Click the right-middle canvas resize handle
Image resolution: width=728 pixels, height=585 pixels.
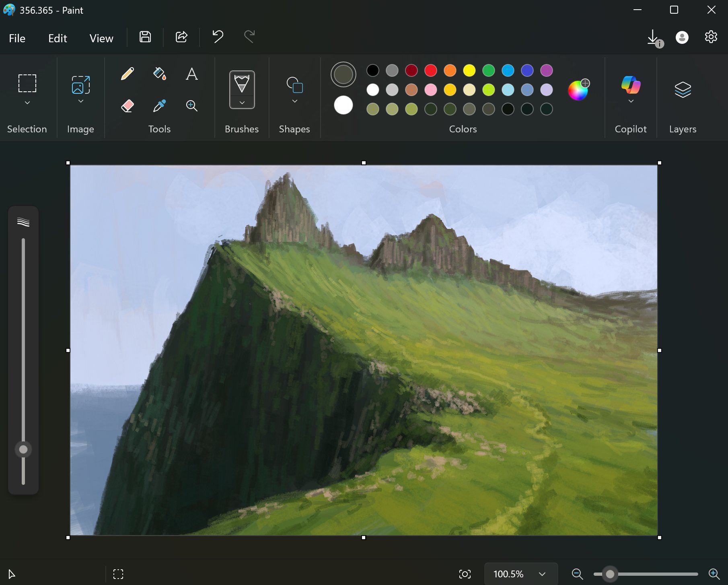(x=660, y=350)
